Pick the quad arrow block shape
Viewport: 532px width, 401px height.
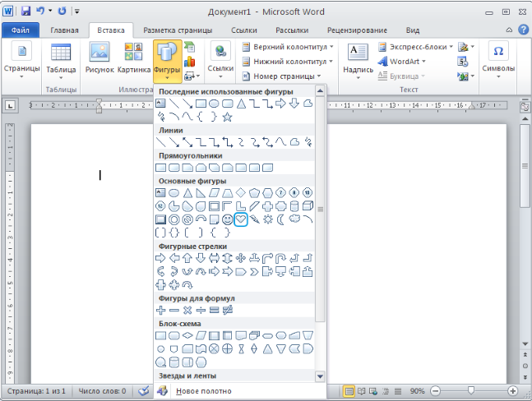point(241,258)
